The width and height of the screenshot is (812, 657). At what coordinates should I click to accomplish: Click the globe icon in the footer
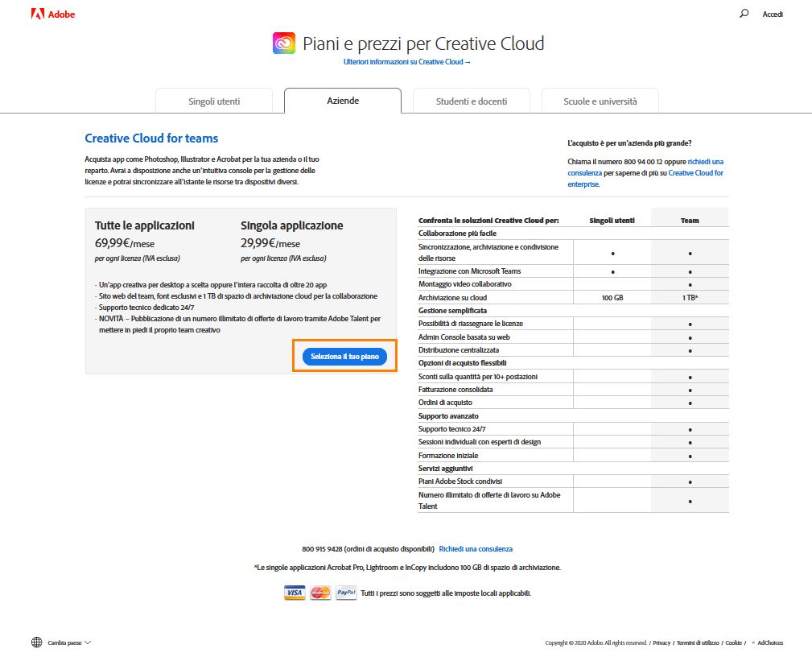tap(37, 643)
